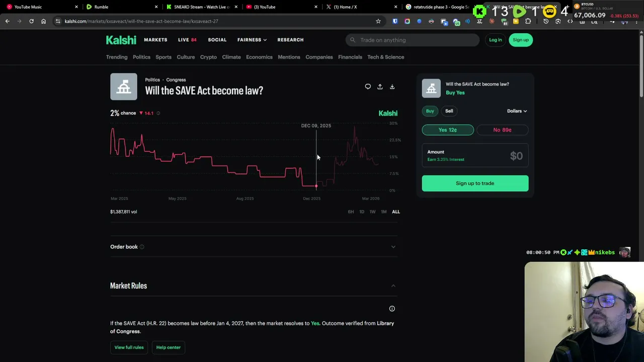
Task: Click the history clock extension icon
Action: click(546, 21)
